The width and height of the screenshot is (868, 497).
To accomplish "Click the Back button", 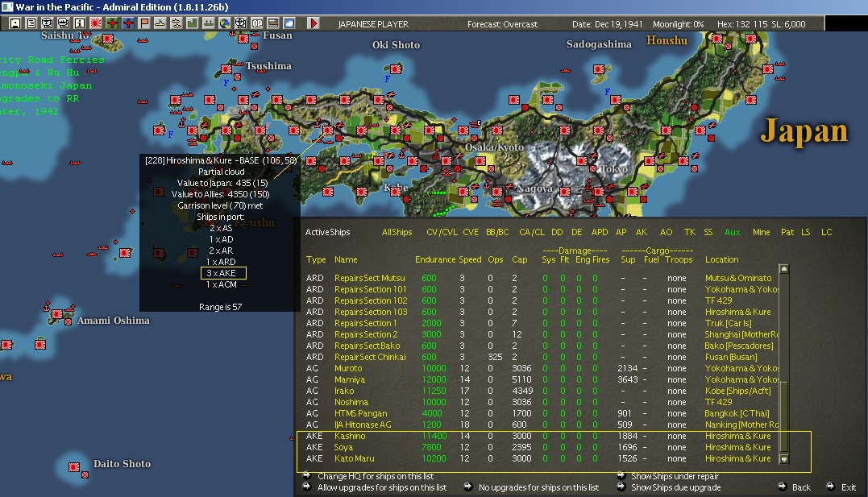I will (801, 487).
